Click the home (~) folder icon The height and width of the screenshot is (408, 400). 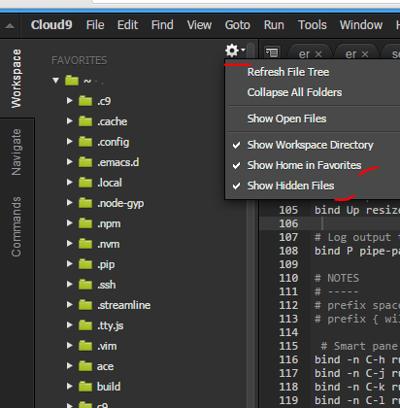coord(72,80)
